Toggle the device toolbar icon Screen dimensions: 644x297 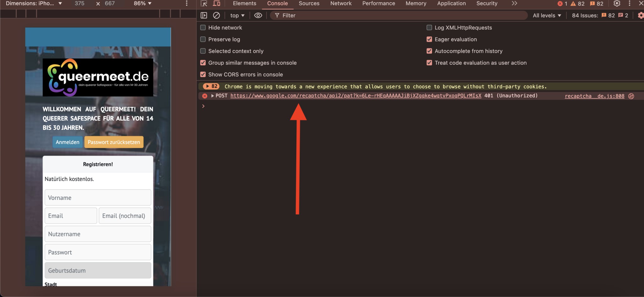(216, 3)
